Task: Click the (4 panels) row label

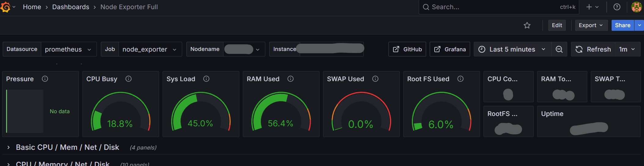Action: point(143,148)
